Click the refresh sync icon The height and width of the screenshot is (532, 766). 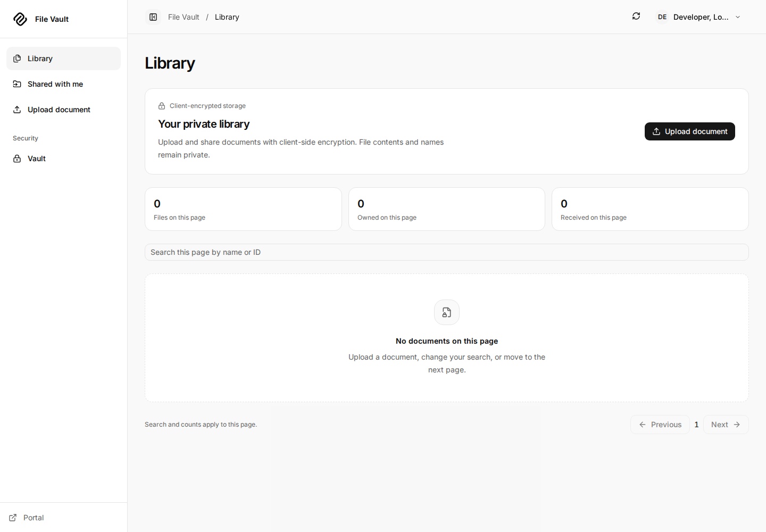tap(636, 16)
